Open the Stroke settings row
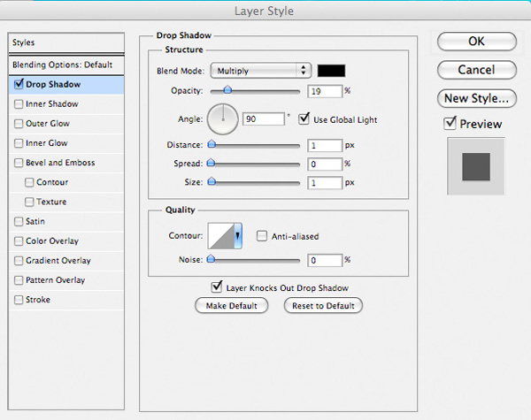Image resolution: width=531 pixels, height=420 pixels. click(x=66, y=301)
